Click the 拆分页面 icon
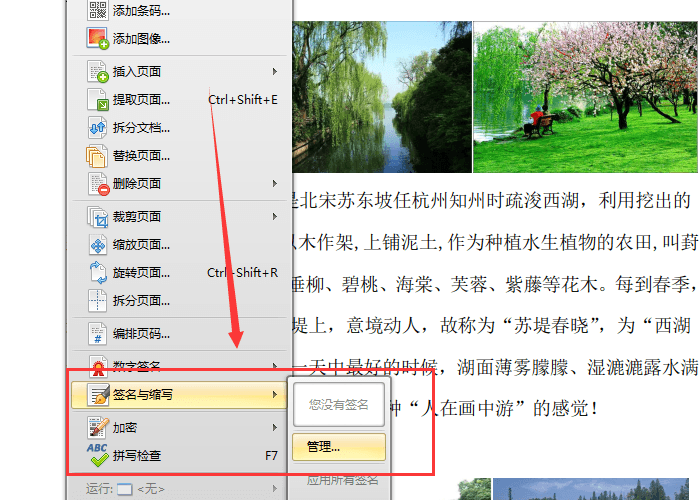Image resolution: width=700 pixels, height=500 pixels. point(98,300)
